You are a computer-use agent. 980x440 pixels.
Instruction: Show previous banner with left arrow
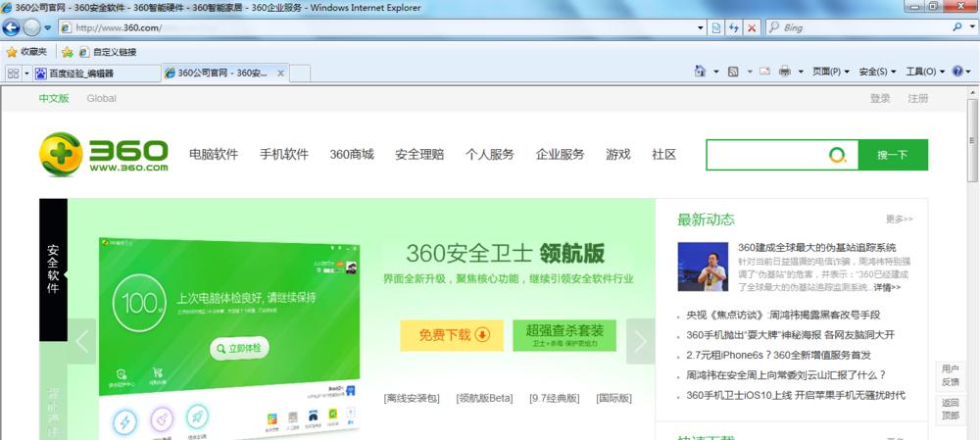coord(82,341)
